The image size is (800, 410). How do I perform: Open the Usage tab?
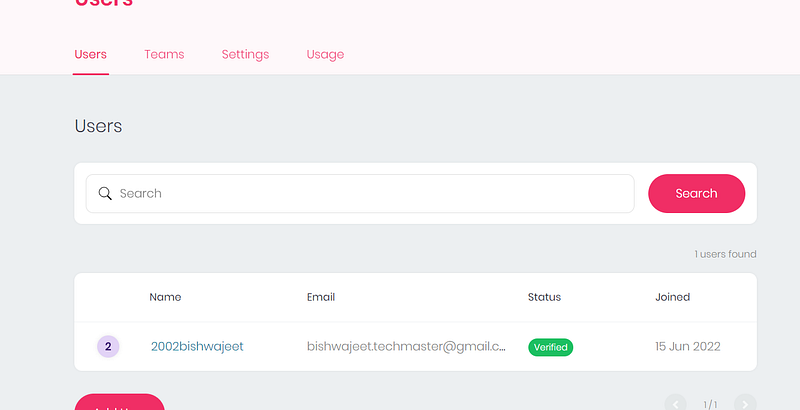pos(325,55)
